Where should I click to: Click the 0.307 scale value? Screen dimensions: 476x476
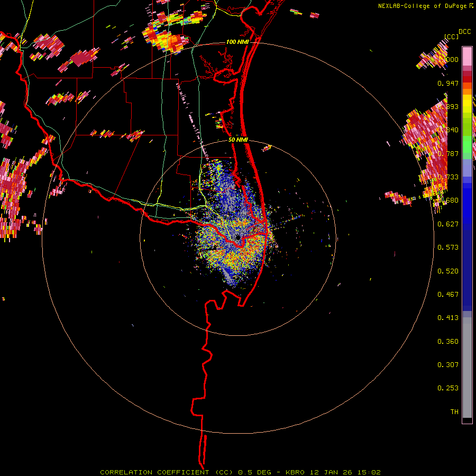(x=448, y=365)
